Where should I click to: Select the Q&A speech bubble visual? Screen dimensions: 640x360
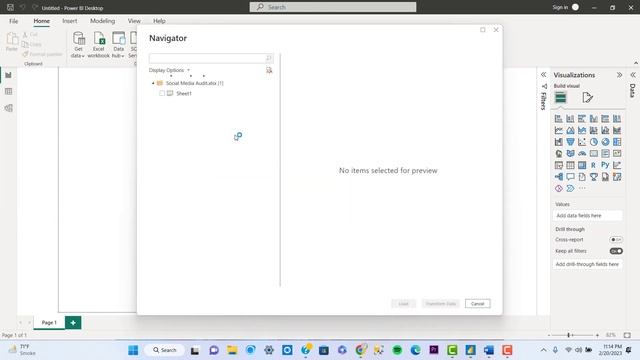pos(570,177)
